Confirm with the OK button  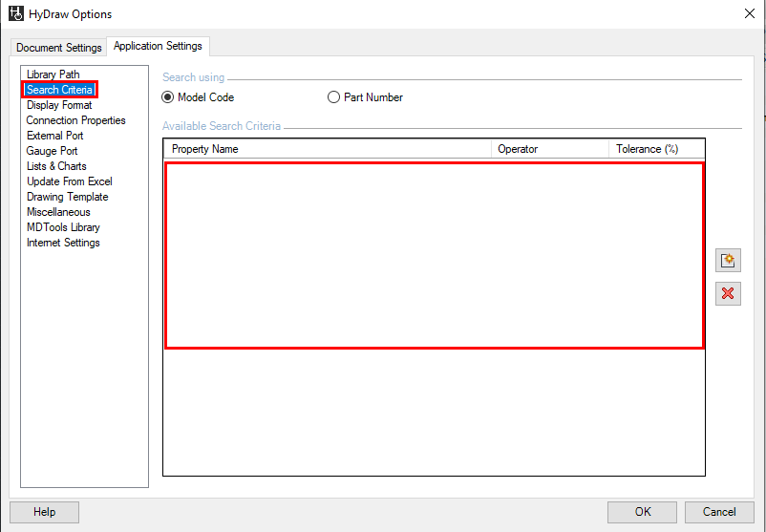coord(643,512)
